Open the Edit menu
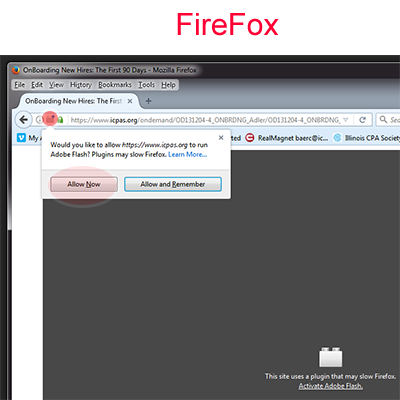This screenshot has height=400, width=400. [x=37, y=85]
